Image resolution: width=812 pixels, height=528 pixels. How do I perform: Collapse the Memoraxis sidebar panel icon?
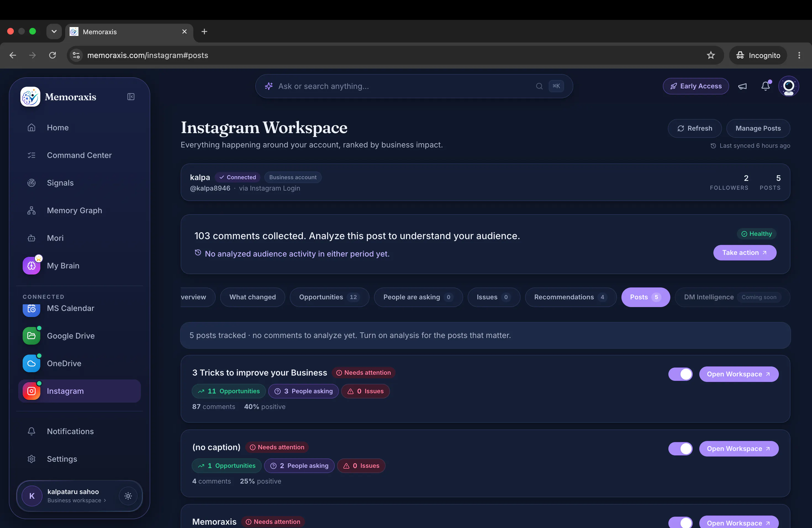(131, 97)
